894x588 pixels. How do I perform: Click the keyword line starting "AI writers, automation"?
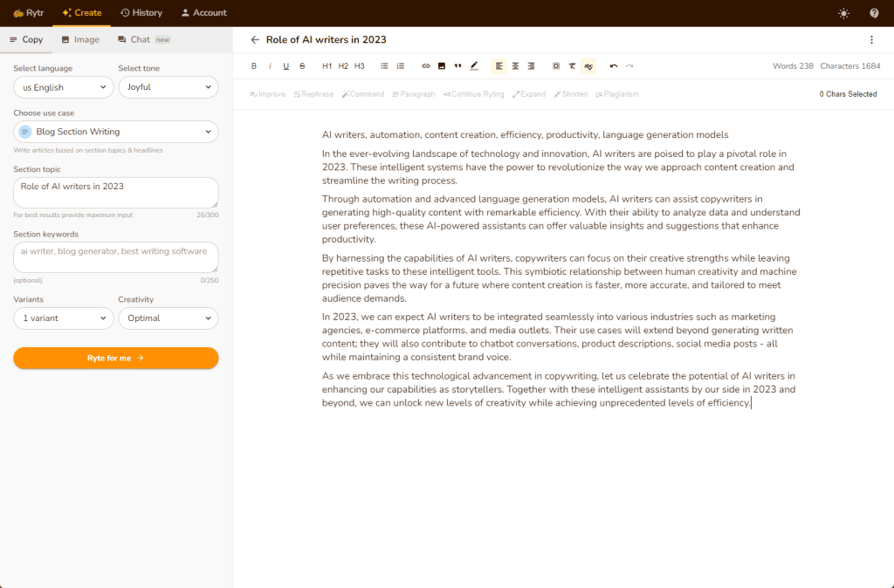point(525,135)
